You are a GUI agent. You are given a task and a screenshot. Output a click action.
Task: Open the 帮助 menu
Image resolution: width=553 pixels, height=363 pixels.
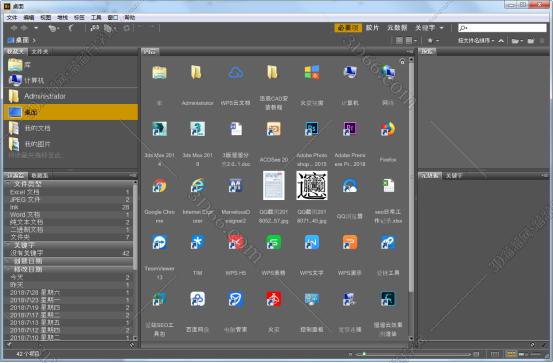[130, 17]
